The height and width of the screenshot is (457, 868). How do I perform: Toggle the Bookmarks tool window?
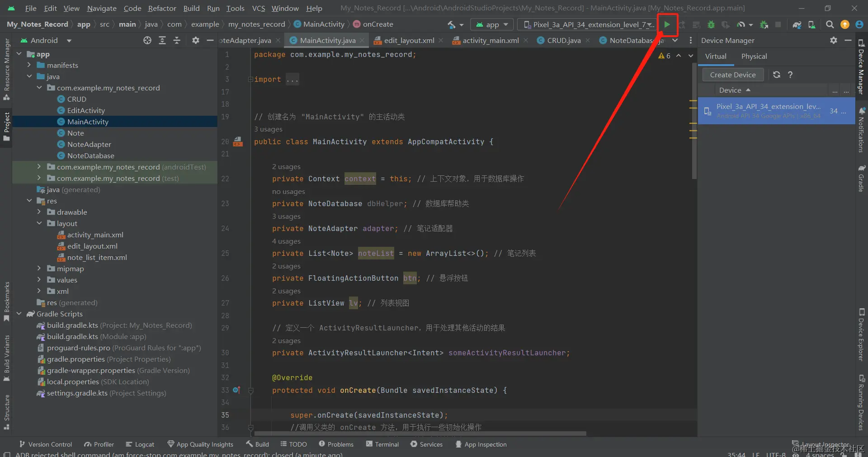[6, 302]
